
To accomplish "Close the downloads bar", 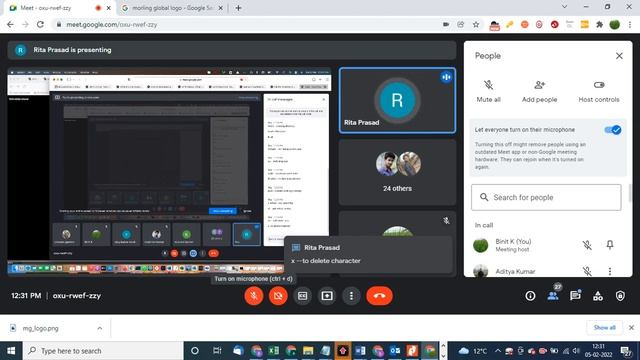I will [631, 327].
